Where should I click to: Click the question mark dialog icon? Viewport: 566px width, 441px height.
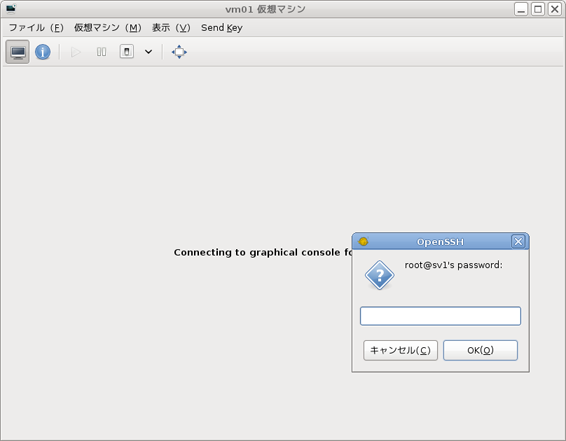coord(379,275)
